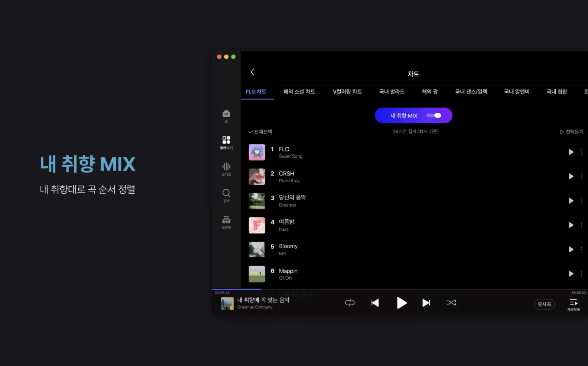Click the playback progress bar
Image resolution: width=588 pixels, height=366 pixels.
(x=400, y=289)
